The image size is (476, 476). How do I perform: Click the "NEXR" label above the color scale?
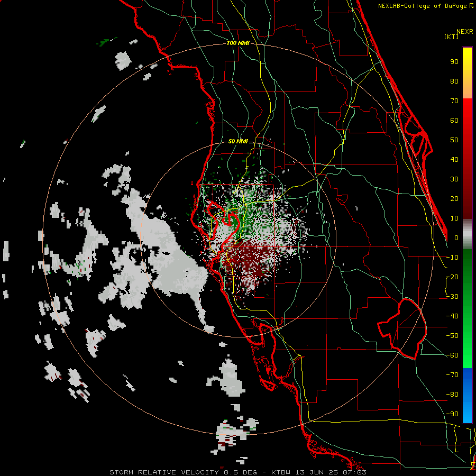465,32
